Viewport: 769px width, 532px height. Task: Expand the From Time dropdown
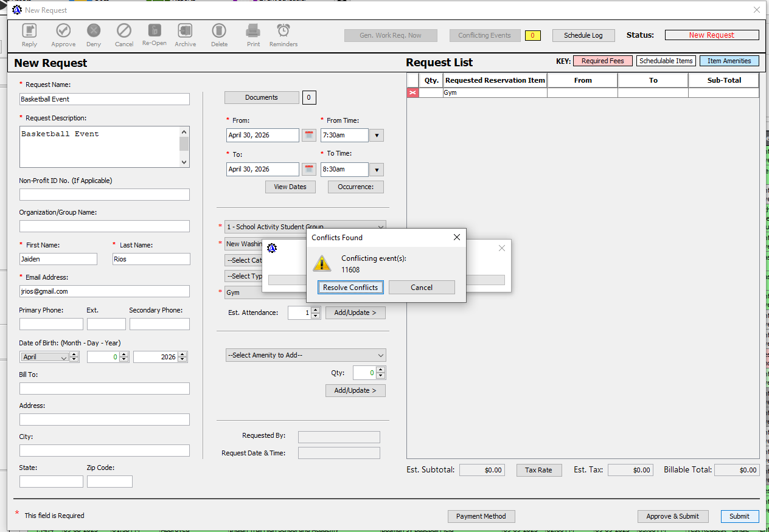[x=377, y=135]
